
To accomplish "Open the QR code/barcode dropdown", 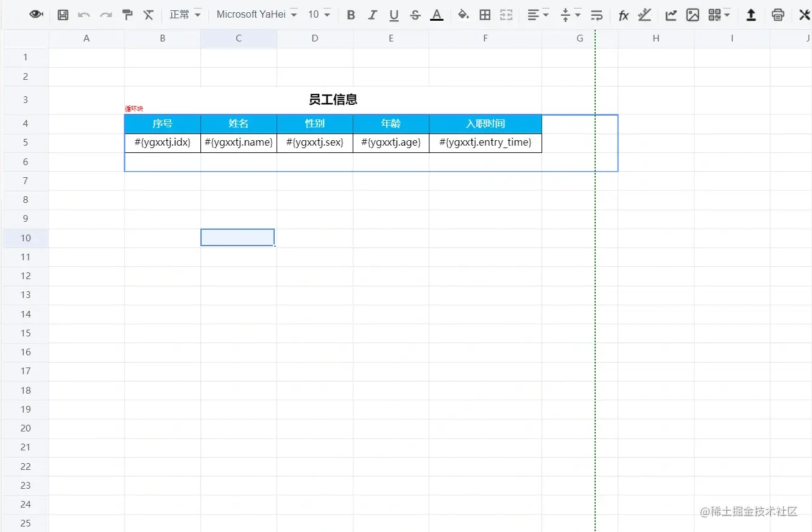I will (719, 15).
